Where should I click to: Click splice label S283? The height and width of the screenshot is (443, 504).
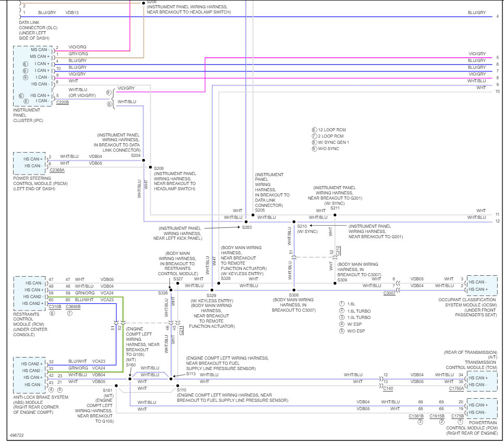247,227
